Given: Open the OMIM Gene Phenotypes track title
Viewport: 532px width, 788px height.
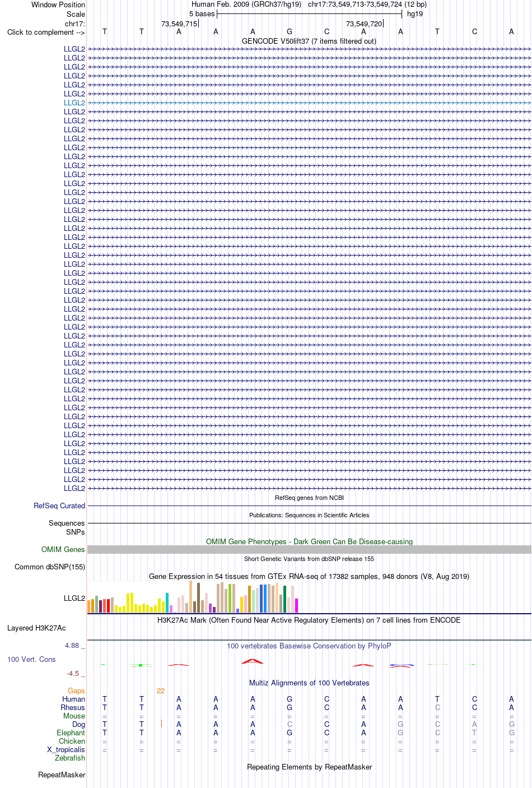Looking at the screenshot, I should [309, 541].
